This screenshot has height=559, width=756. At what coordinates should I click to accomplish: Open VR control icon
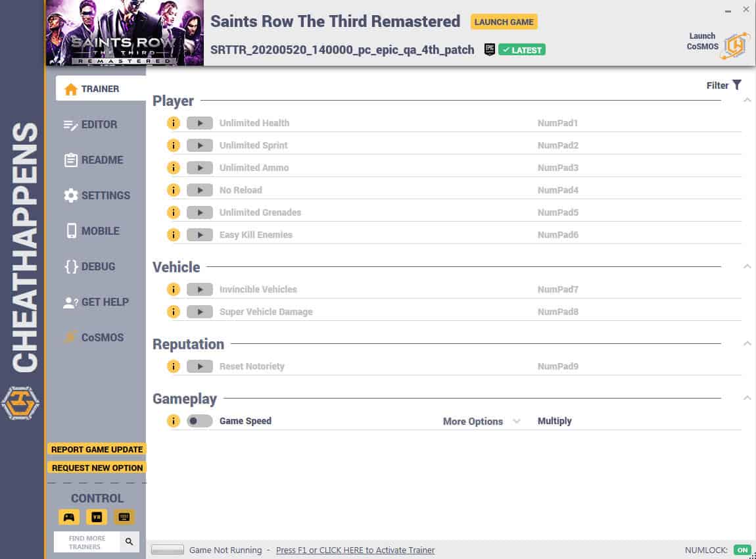click(x=97, y=517)
